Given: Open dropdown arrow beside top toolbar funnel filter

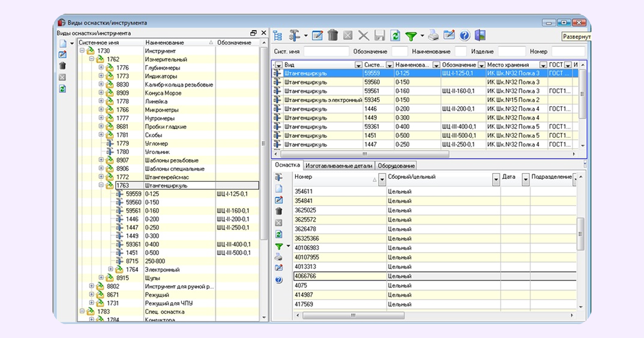Looking at the screenshot, I should coord(422,36).
